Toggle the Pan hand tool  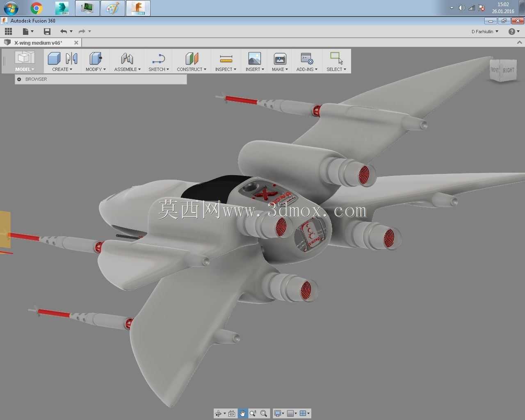tap(242, 413)
